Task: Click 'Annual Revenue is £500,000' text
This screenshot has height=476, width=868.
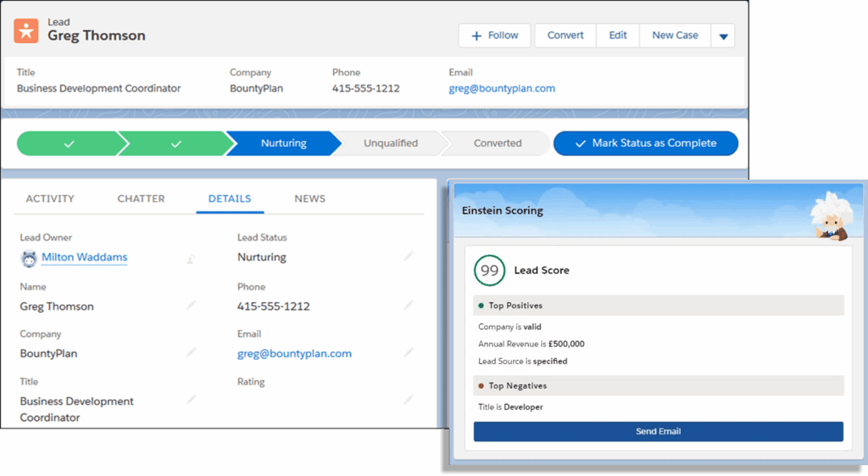Action: pos(531,344)
